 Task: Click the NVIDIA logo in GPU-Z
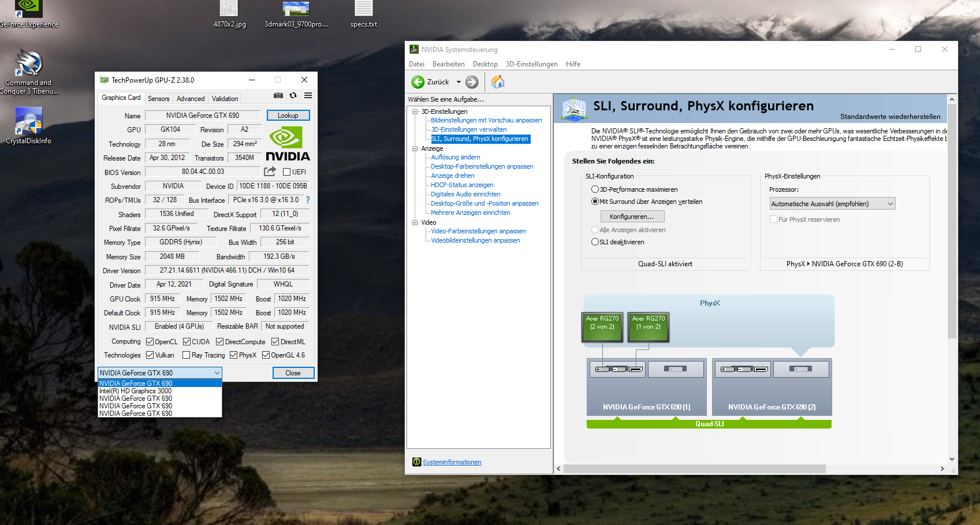point(288,144)
